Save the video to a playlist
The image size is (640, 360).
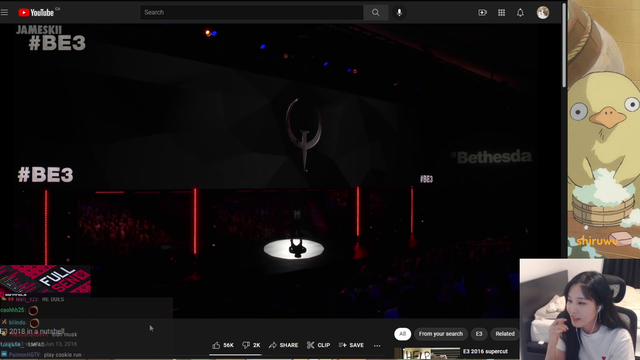tap(351, 345)
